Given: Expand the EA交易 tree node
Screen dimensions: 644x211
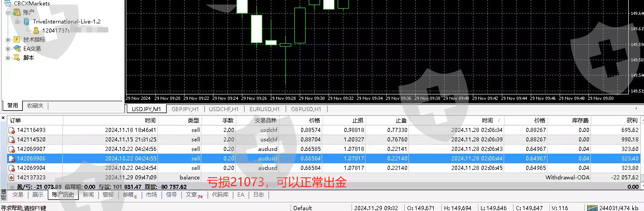Looking at the screenshot, I should click(8, 48).
